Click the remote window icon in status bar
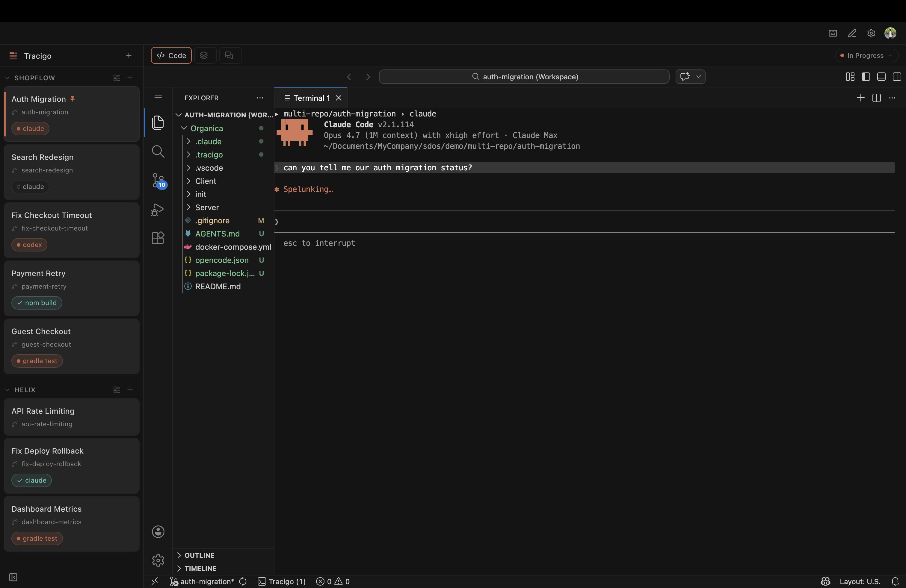The width and height of the screenshot is (906, 588). click(155, 581)
